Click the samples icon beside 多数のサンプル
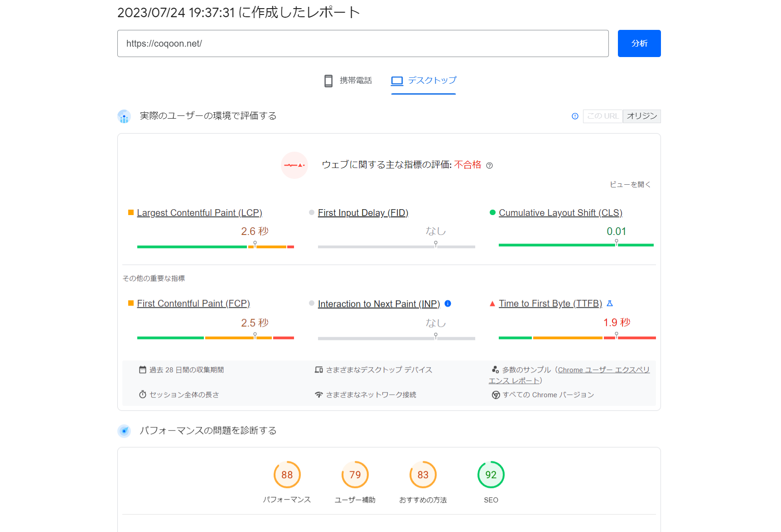 pos(495,369)
